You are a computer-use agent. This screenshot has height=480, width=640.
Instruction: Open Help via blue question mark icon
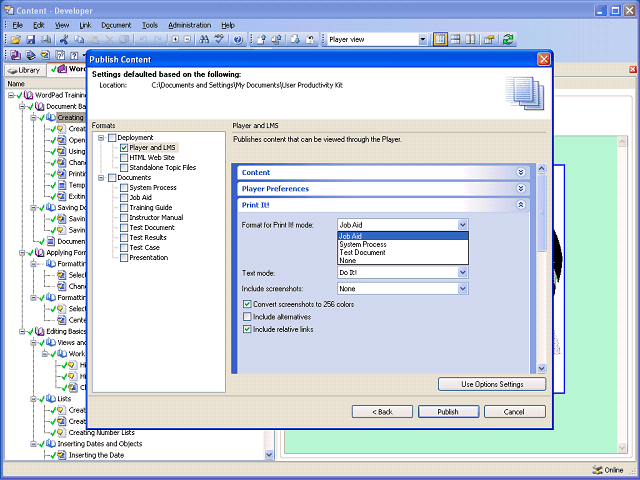[238, 40]
